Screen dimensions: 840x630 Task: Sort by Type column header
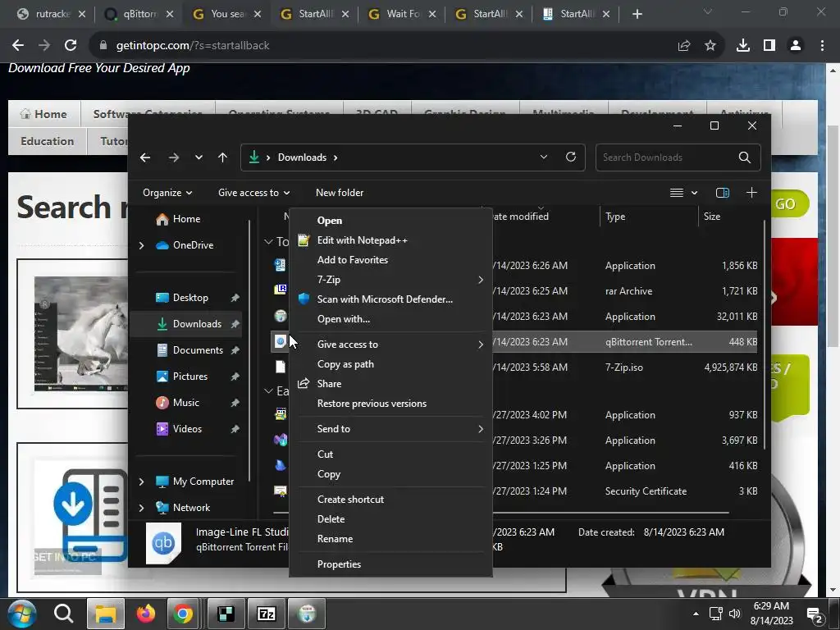point(615,217)
